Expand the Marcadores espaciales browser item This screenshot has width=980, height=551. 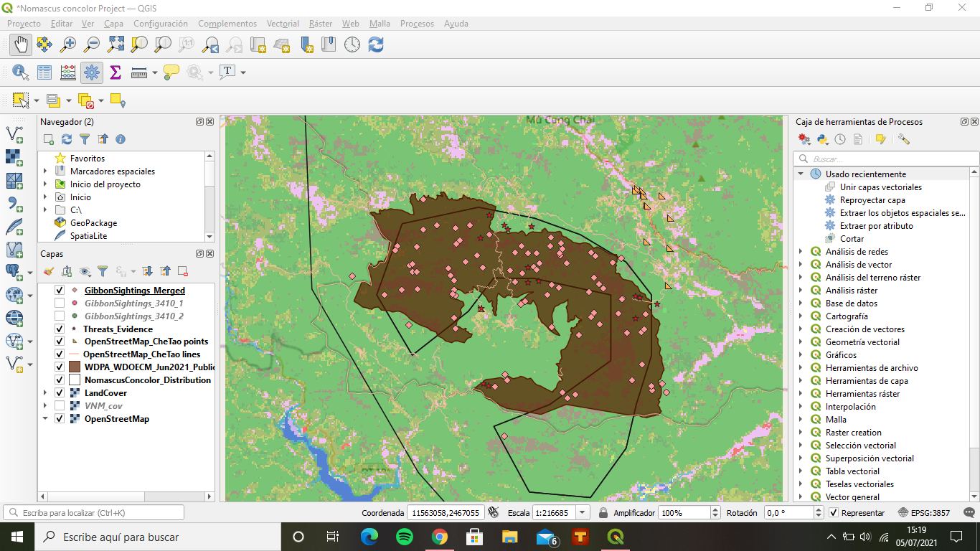[x=45, y=171]
